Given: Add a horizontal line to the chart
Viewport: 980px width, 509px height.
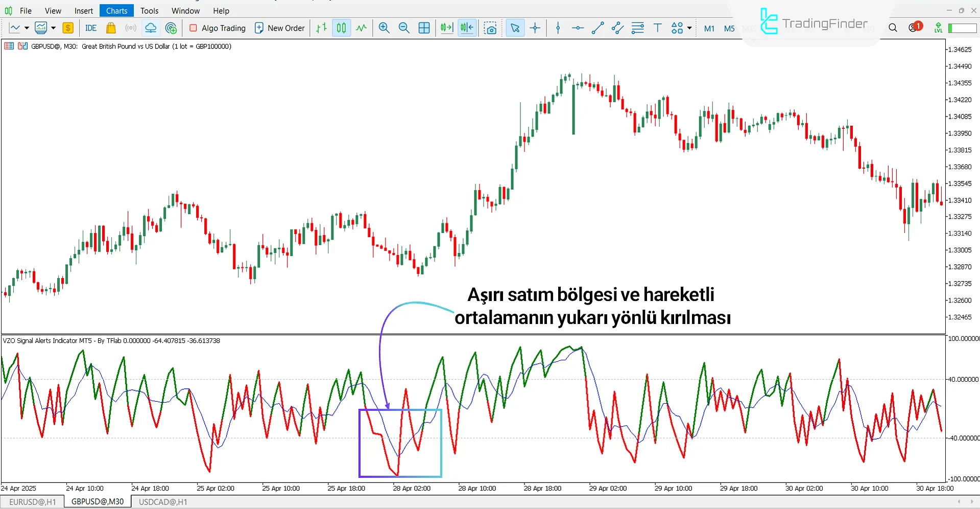Looking at the screenshot, I should tap(577, 28).
